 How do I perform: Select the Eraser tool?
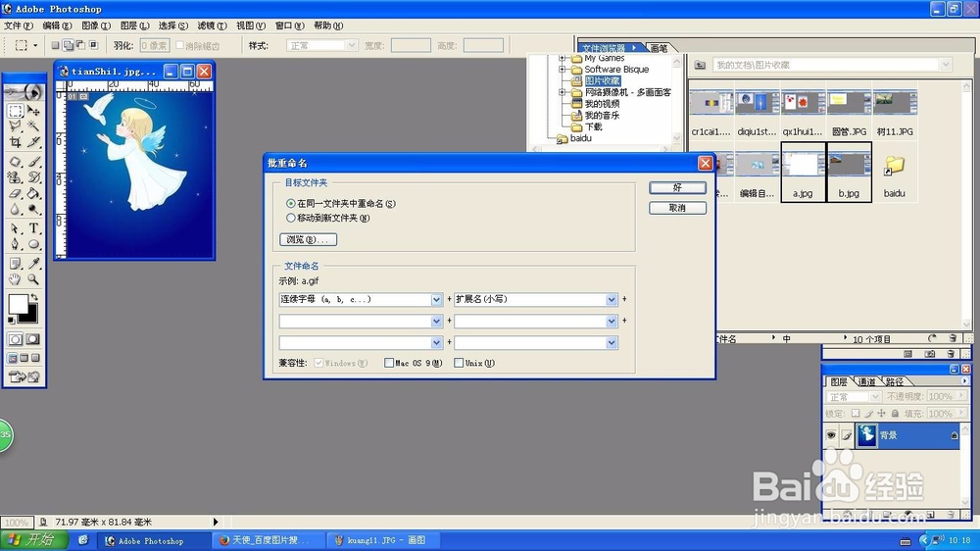coord(15,193)
